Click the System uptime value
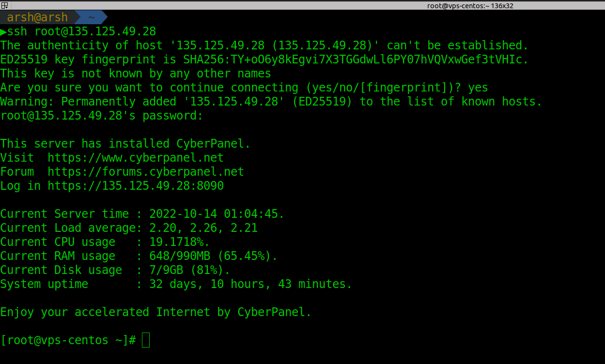The width and height of the screenshot is (605, 364). pyautogui.click(x=250, y=284)
